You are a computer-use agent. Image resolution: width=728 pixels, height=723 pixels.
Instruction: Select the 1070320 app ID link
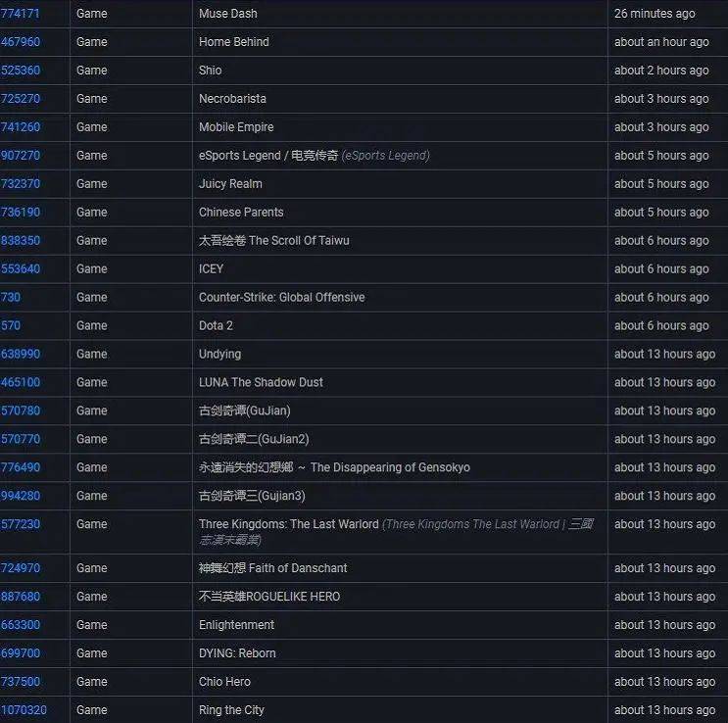pyautogui.click(x=24, y=710)
